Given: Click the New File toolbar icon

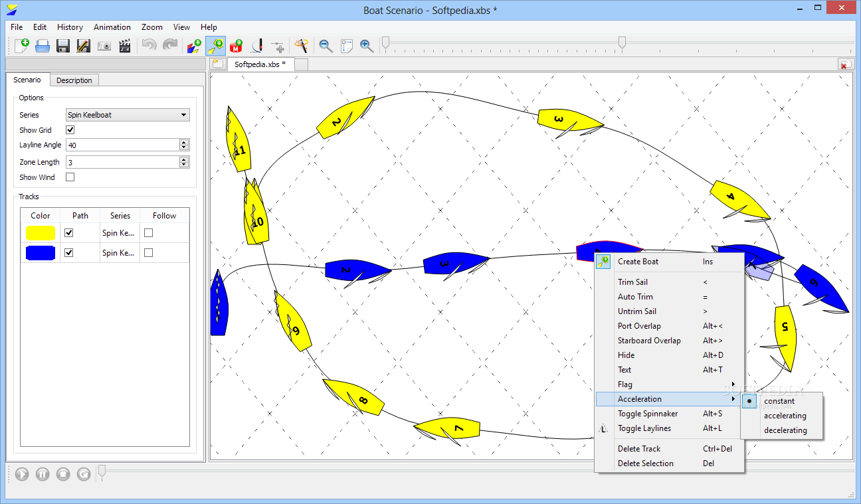Looking at the screenshot, I should (22, 46).
